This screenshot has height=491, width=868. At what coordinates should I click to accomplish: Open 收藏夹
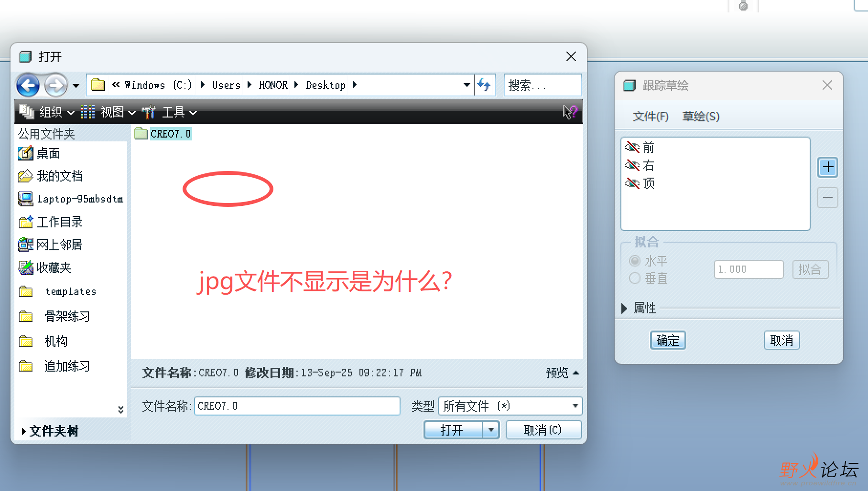click(45, 268)
